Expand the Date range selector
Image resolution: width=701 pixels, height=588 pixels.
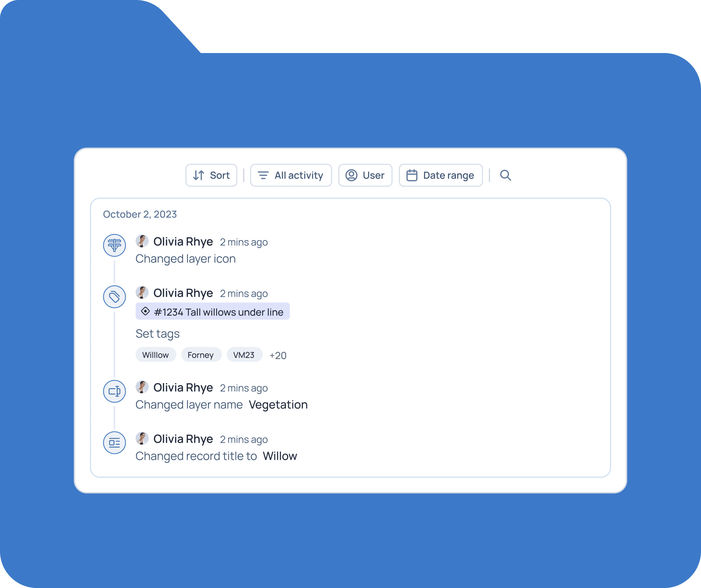441,175
